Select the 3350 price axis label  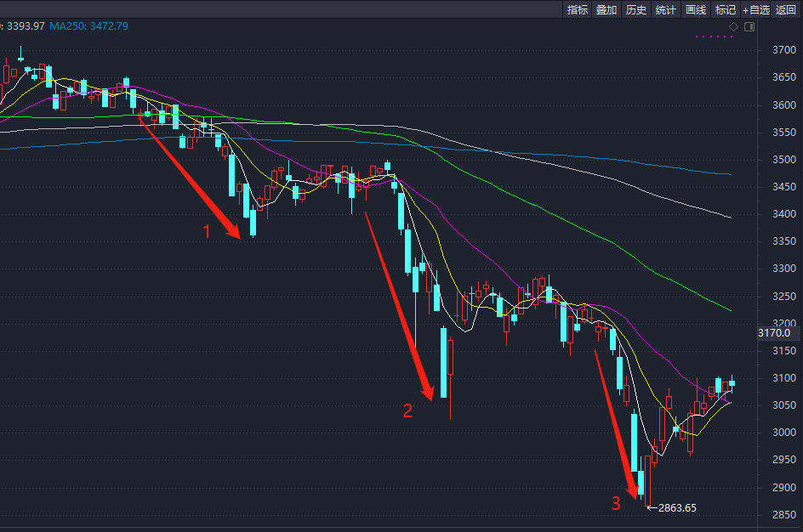784,241
